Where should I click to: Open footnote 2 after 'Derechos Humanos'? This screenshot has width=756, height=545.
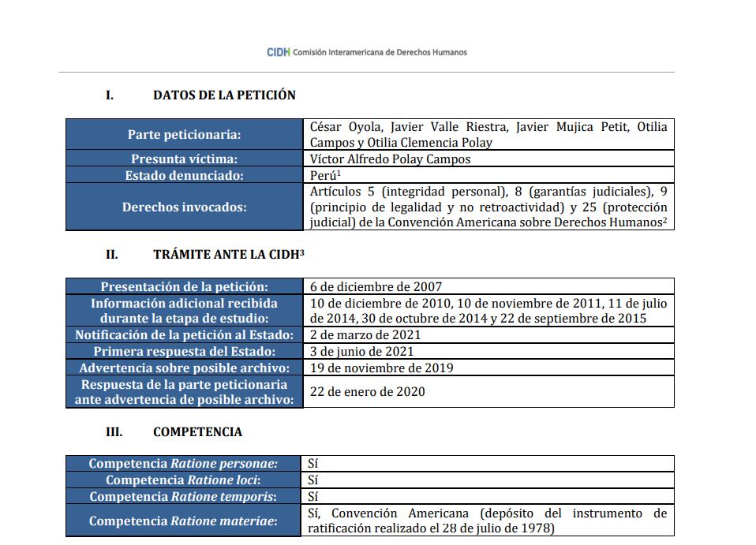click(664, 221)
